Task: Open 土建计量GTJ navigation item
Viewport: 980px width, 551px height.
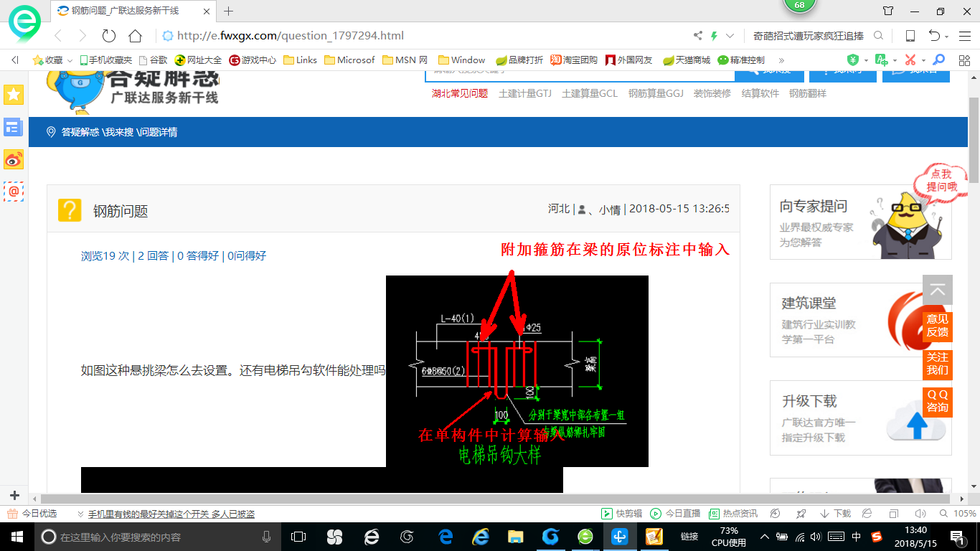Action: [x=524, y=93]
